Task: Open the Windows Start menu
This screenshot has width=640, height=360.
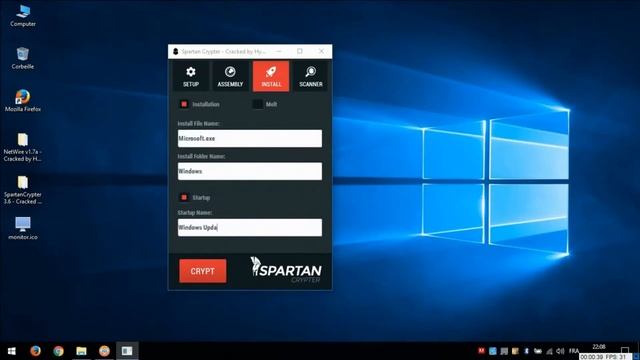Action: [x=11, y=351]
